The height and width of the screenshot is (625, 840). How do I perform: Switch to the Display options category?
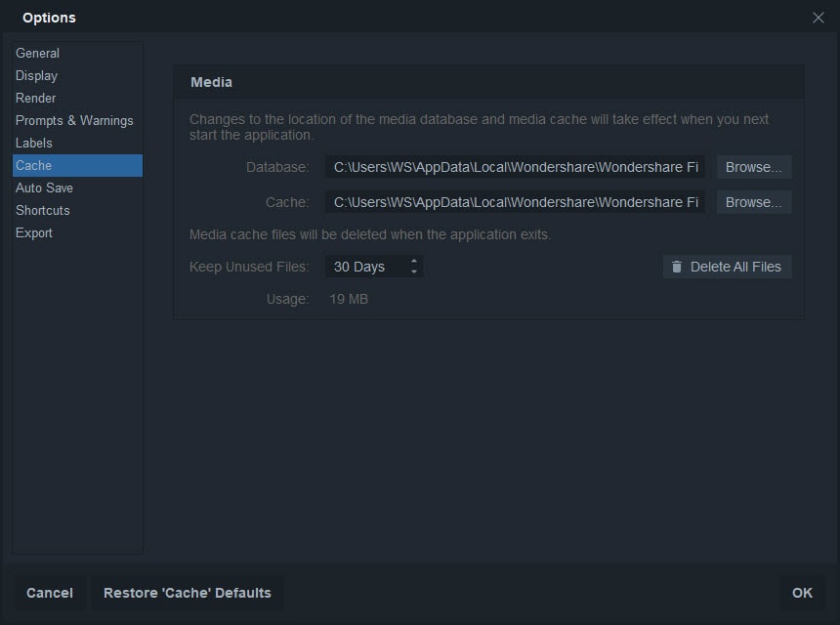[x=37, y=75]
